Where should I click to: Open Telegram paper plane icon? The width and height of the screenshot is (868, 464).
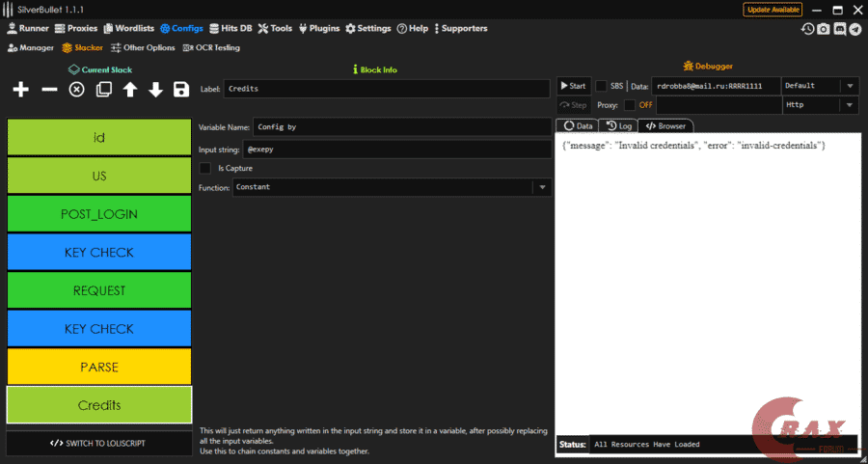coord(855,29)
